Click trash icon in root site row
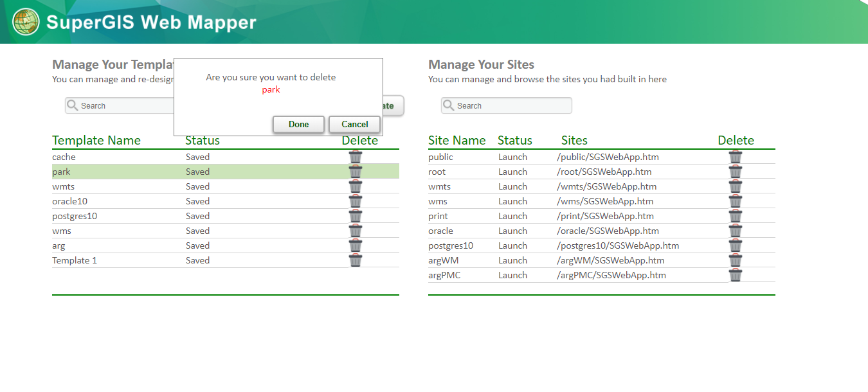The height and width of the screenshot is (392, 868). 736,172
